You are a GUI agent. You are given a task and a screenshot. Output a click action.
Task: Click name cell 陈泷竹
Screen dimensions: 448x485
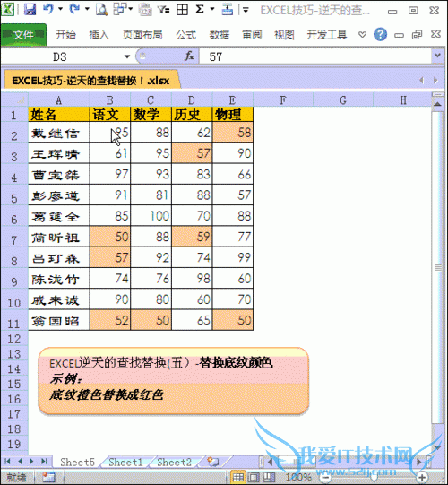[x=59, y=279]
